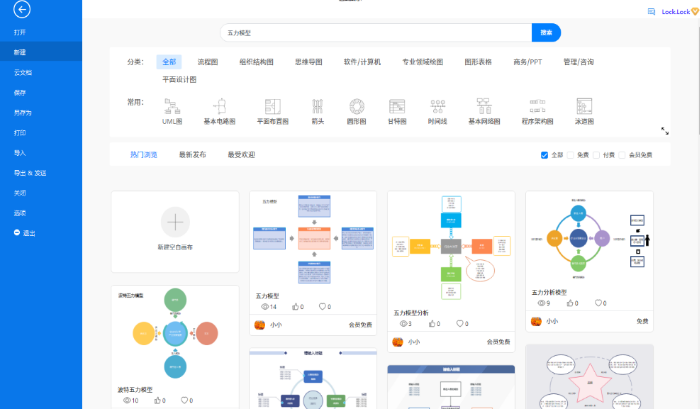Image resolution: width=700 pixels, height=411 pixels.
Task: Select the 圆形图 circular chart icon
Action: coord(357,107)
